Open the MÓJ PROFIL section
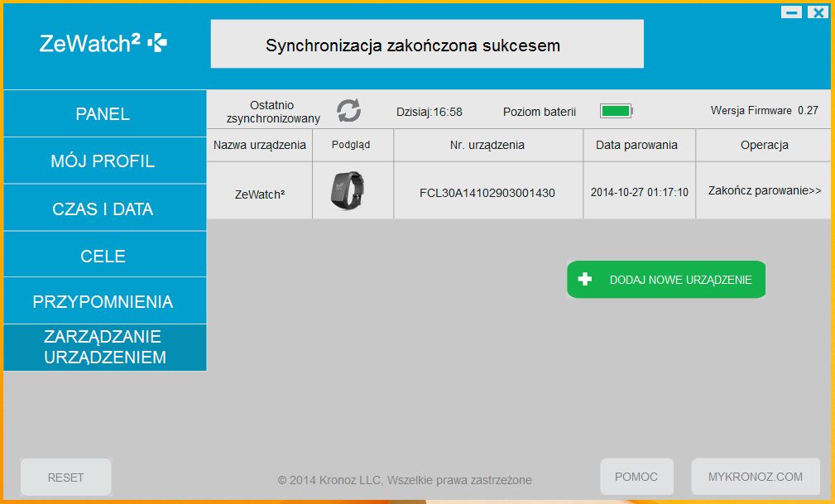Viewport: 835px width, 504px height. 104,161
